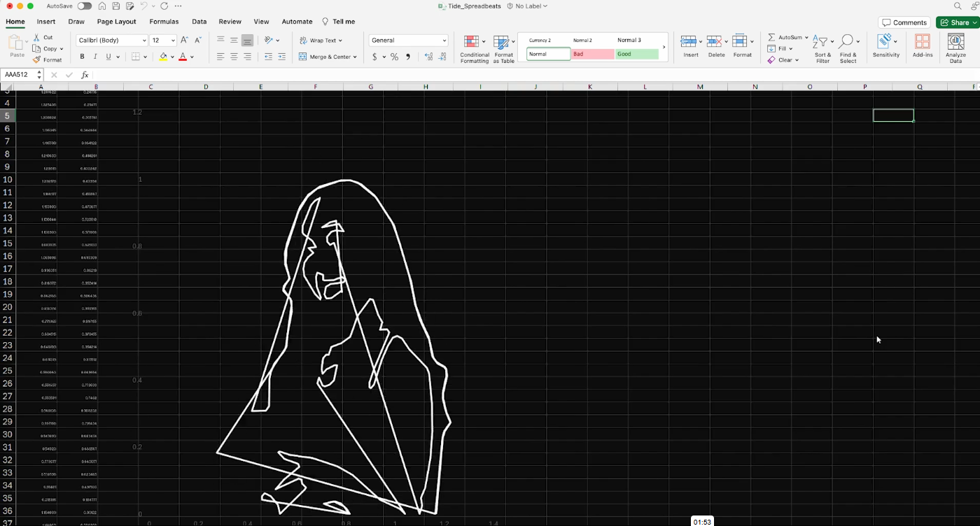
Task: Toggle Middle Align
Action: tap(234, 41)
